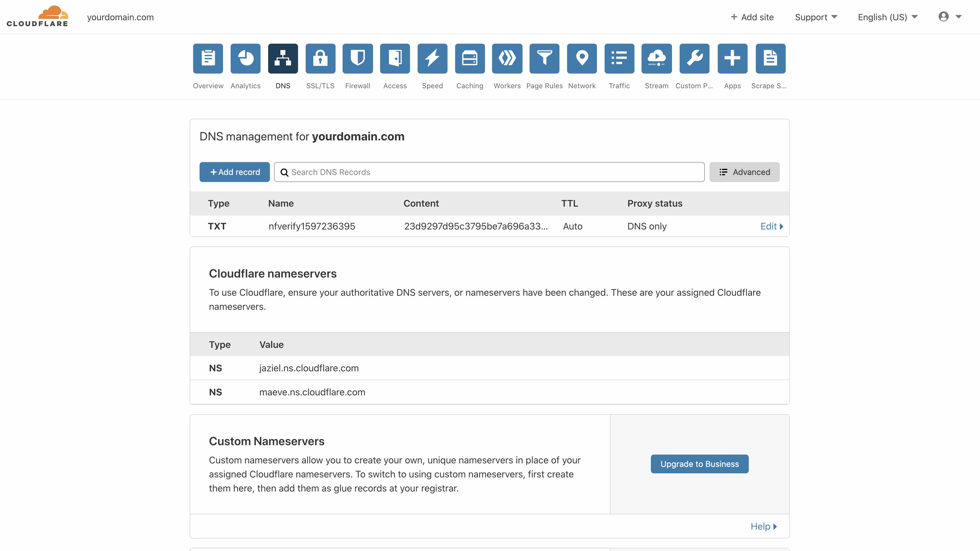
Task: Click the TXT record type cell
Action: point(217,227)
